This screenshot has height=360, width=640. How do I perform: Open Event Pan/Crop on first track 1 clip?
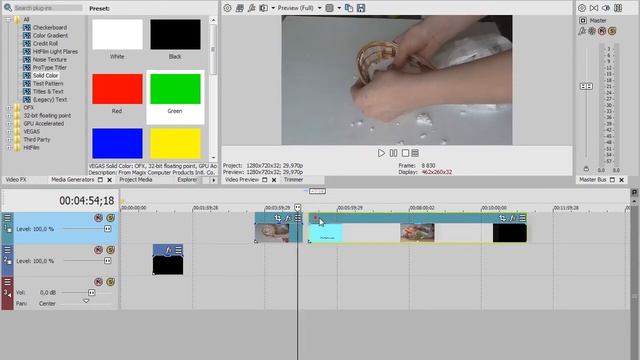[278, 218]
